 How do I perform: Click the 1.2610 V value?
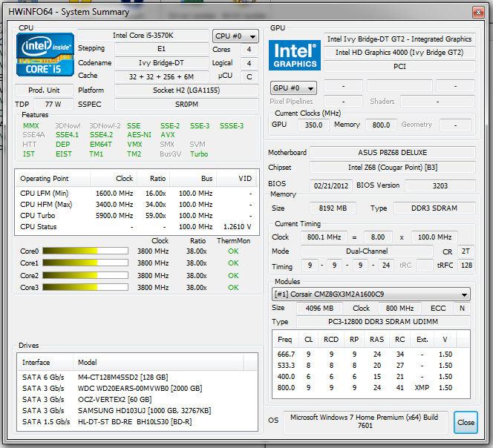tap(238, 226)
